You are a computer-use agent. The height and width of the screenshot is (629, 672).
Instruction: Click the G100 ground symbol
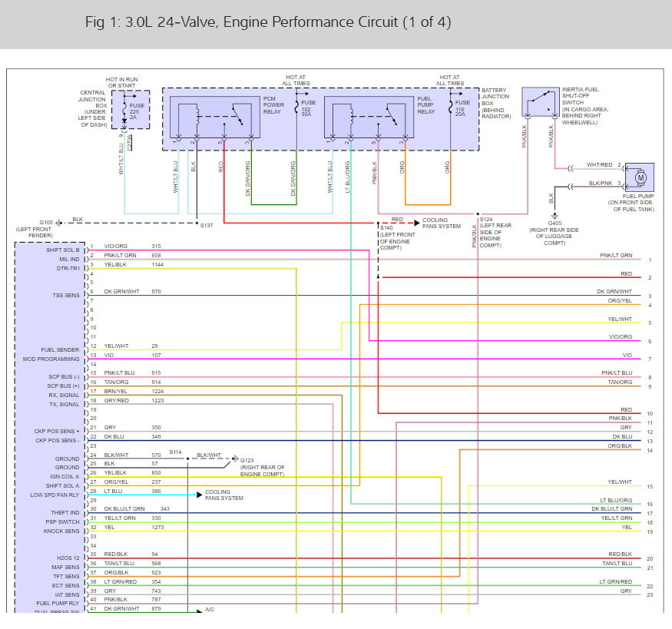click(x=59, y=222)
